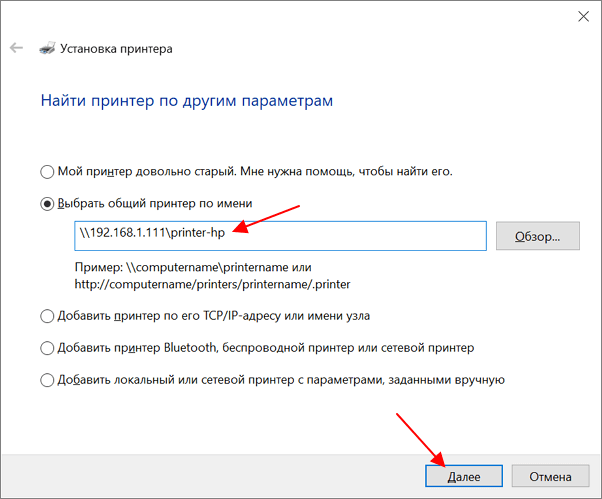The image size is (602, 499).
Task: Select the 'Выбрать общий принтер по имени' radio button
Action: 47,204
